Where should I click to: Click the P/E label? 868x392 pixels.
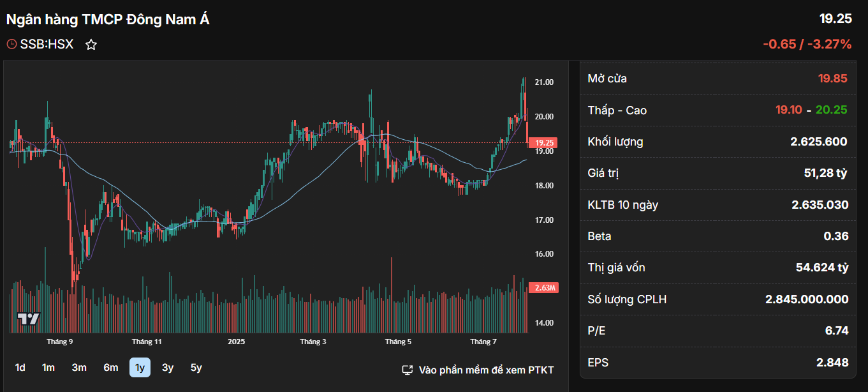point(598,331)
